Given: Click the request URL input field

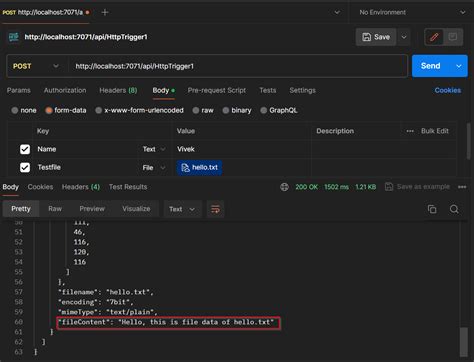Looking at the screenshot, I should [x=238, y=66].
